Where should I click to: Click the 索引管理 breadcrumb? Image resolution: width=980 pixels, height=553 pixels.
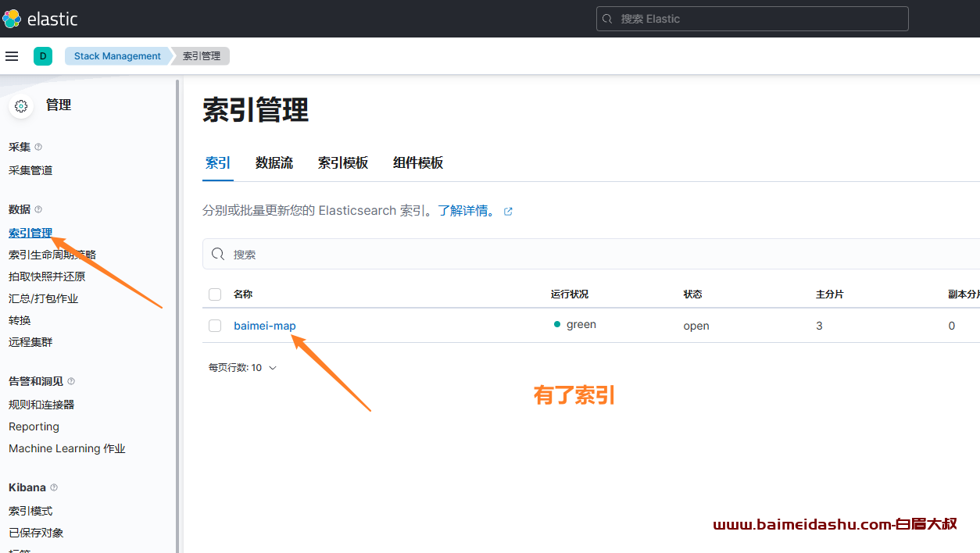tap(202, 56)
